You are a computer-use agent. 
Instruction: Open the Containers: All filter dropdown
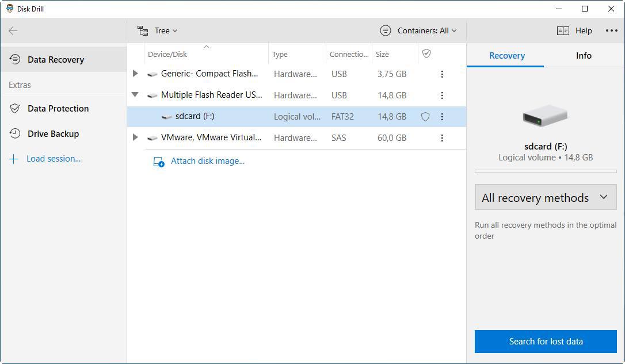pyautogui.click(x=418, y=30)
